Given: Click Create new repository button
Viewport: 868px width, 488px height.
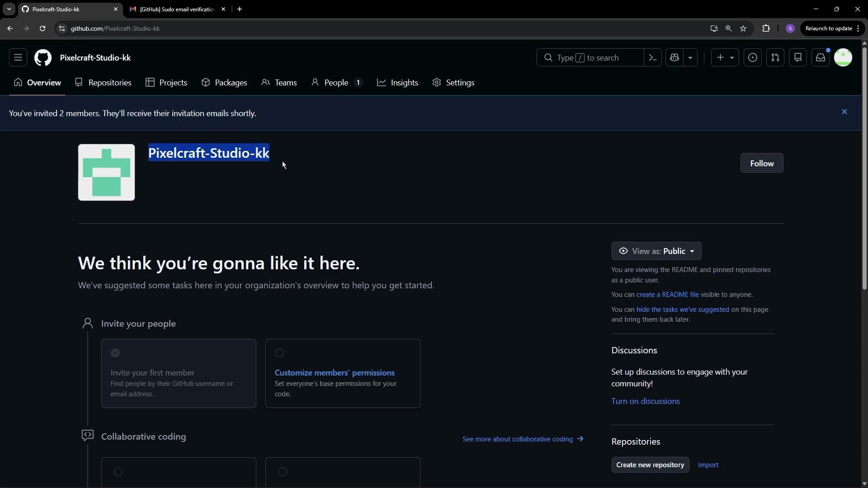Looking at the screenshot, I should tap(650, 465).
